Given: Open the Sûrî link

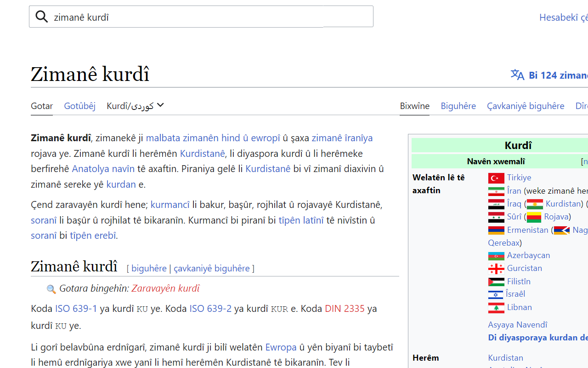Looking at the screenshot, I should [514, 216].
